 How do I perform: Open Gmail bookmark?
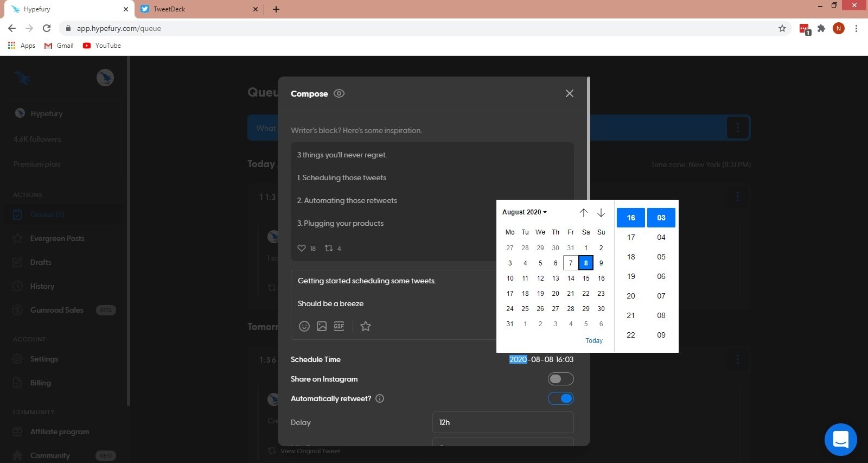pyautogui.click(x=59, y=46)
